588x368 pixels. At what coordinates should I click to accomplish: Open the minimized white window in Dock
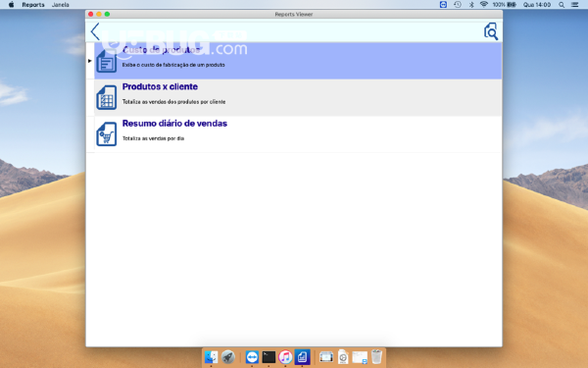(360, 357)
